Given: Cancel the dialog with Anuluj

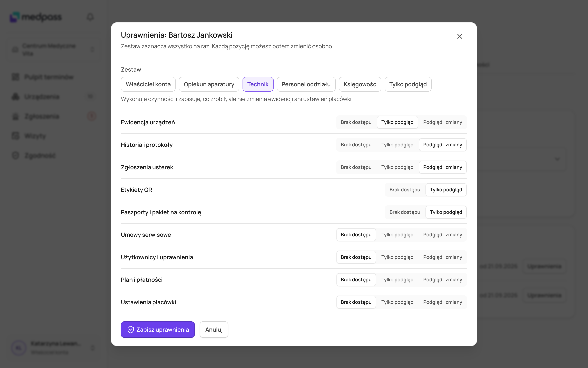Looking at the screenshot, I should 214,330.
